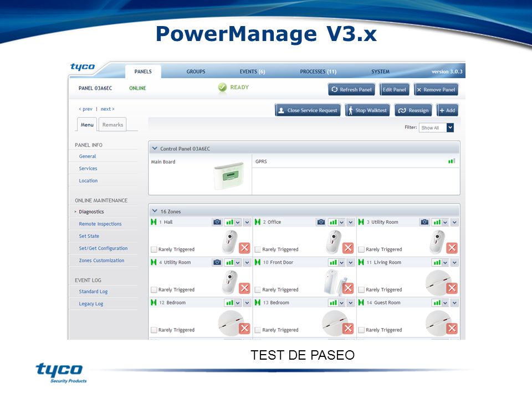The image size is (532, 399).
Task: Click motion detector image in zone 1 Hall
Action: point(229,242)
